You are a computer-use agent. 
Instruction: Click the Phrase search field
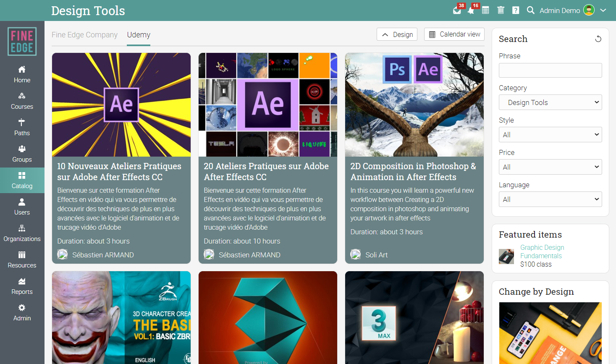(550, 70)
